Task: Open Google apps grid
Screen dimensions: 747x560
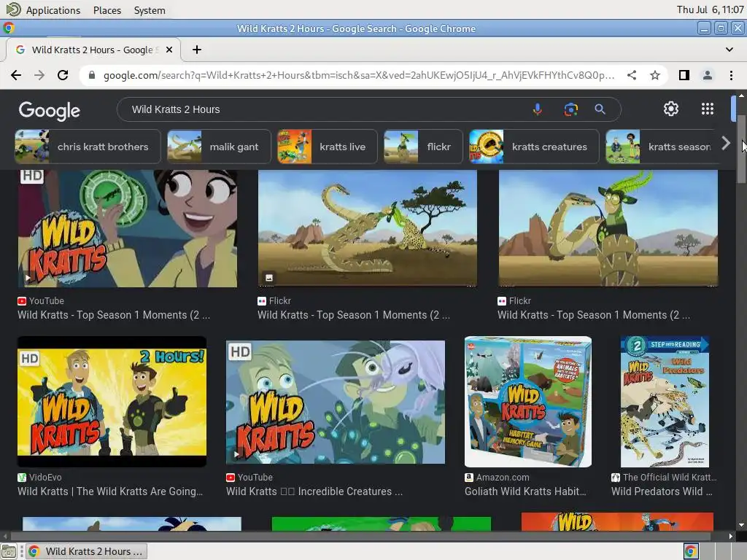Action: [708, 109]
